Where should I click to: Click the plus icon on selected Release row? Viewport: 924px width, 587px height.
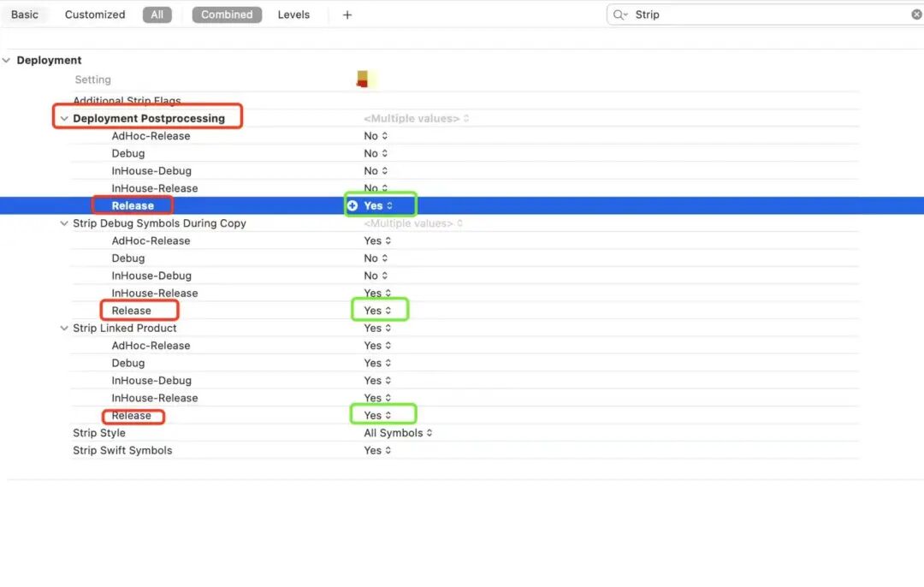pos(352,205)
